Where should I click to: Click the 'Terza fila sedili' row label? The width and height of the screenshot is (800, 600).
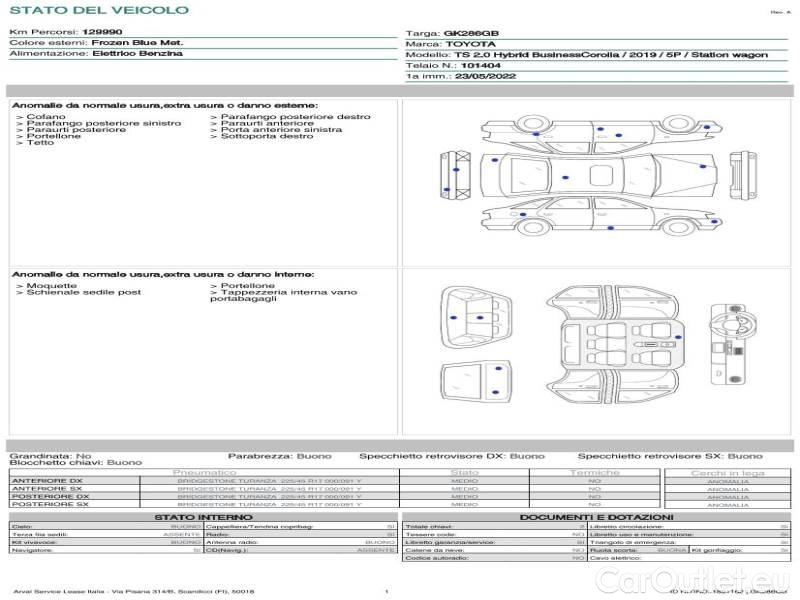pos(40,535)
